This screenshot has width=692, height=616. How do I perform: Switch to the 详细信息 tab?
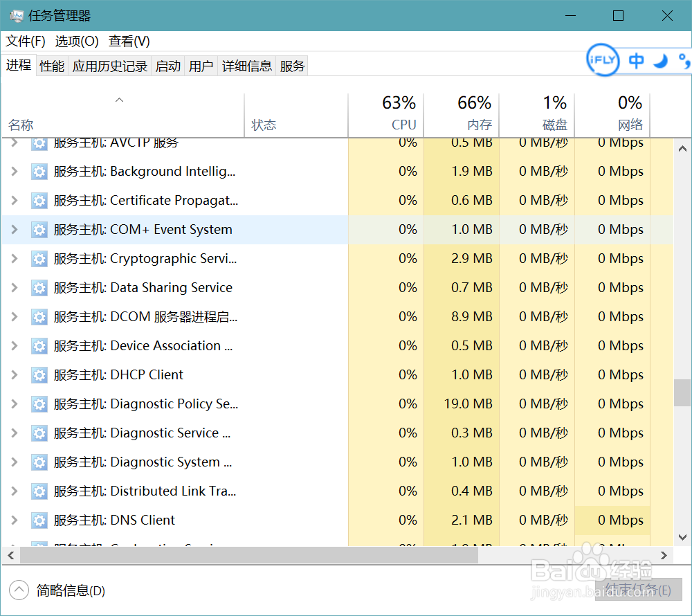click(247, 65)
